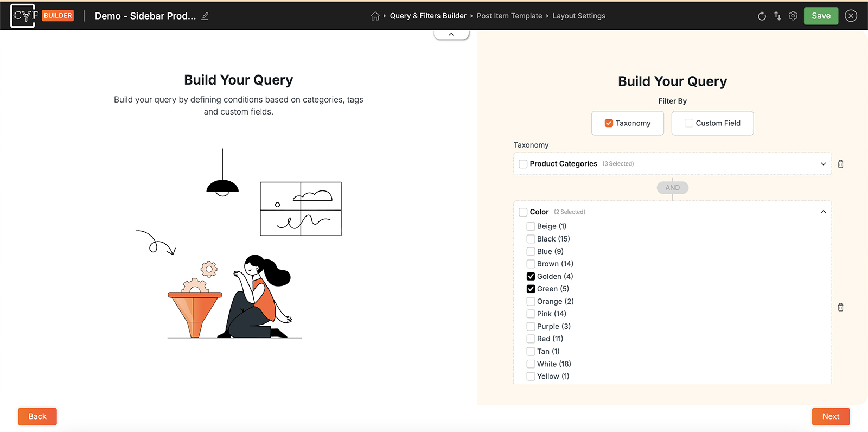The width and height of the screenshot is (868, 432).
Task: Click the "(3 Selected)" label
Action: [x=618, y=164]
